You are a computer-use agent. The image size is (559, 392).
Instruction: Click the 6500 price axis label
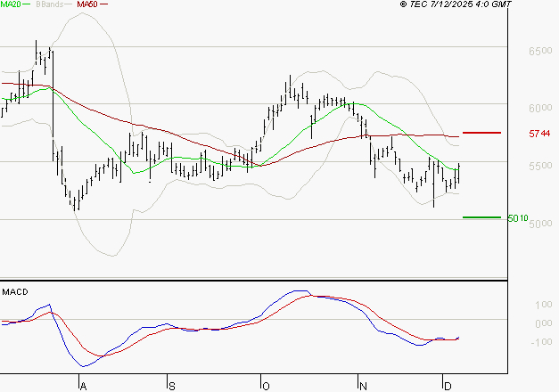pyautogui.click(x=540, y=51)
